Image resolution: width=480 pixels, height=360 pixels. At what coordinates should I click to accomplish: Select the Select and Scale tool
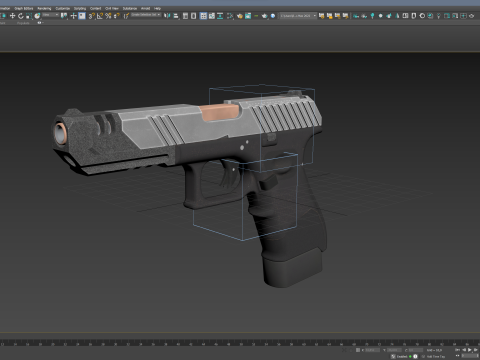click(x=29, y=16)
